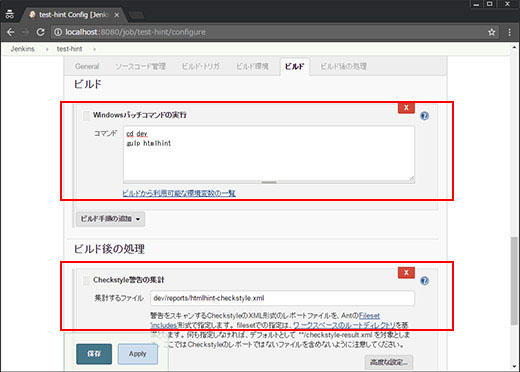520x372 pixels.
Task: Open the test-hint breadcrumb arrow menu
Action: pyautogui.click(x=94, y=49)
